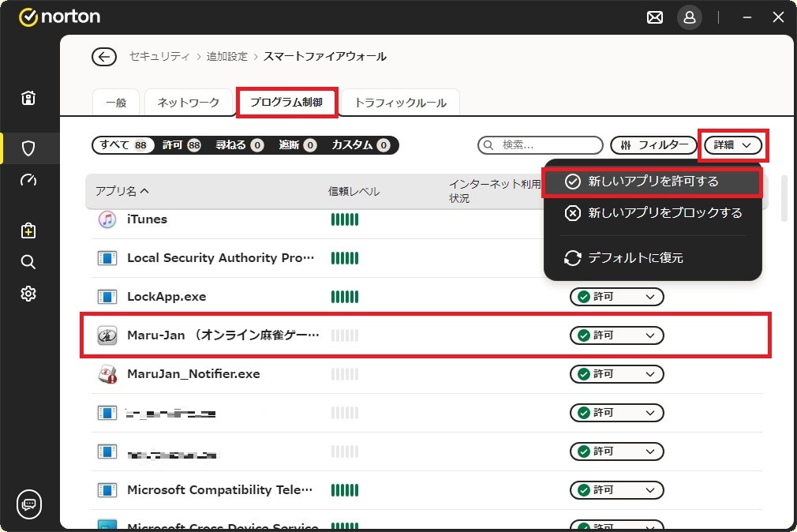Open the account profile icon
The image size is (797, 532).
[689, 17]
